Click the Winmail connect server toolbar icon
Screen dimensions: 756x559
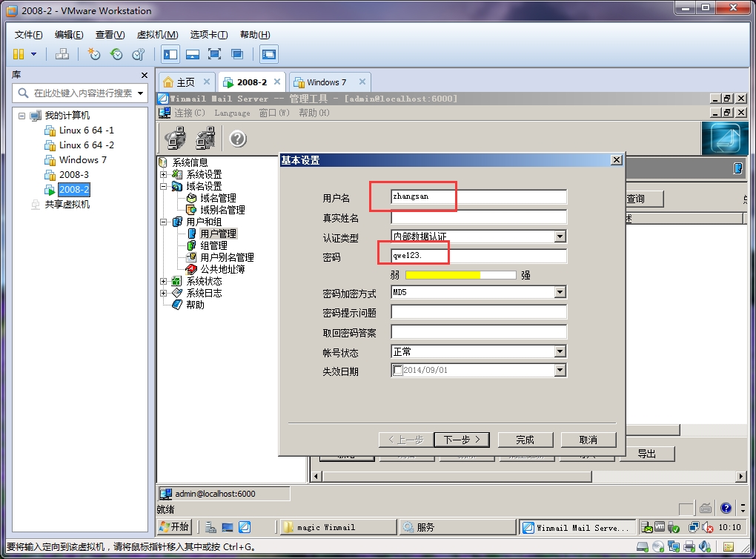coord(175,139)
